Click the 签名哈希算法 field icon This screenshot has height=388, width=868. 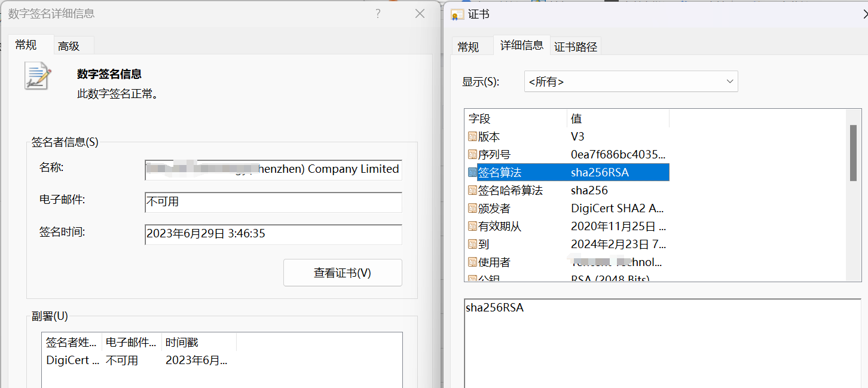point(472,191)
